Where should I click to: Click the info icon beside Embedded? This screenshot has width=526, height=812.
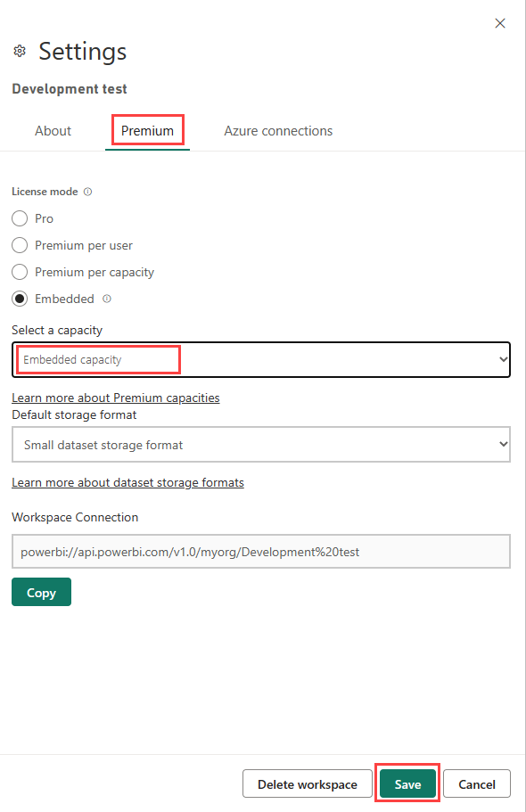click(x=106, y=299)
